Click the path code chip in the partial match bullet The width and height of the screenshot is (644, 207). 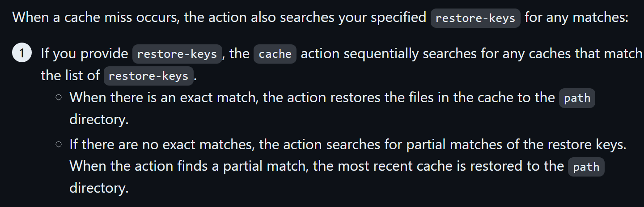(586, 167)
